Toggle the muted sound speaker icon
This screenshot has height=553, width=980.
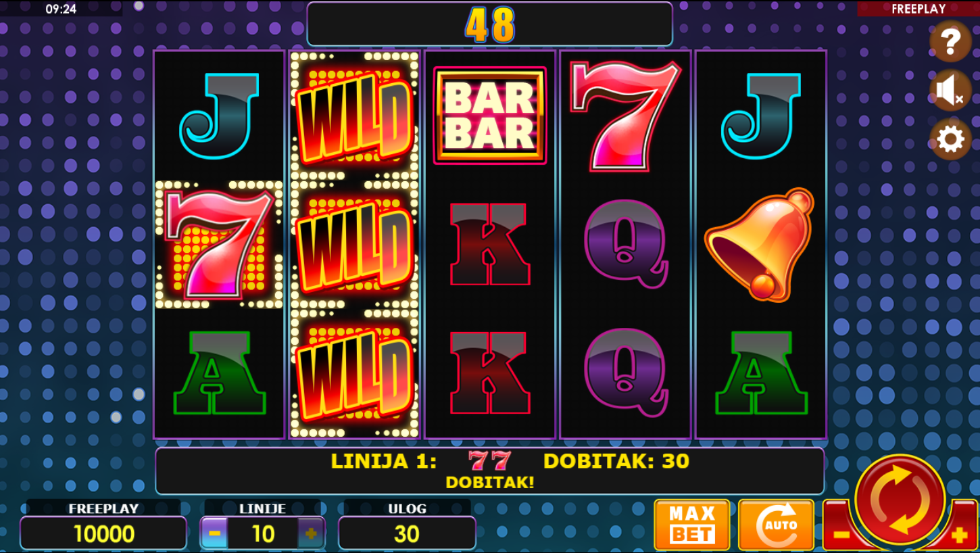pos(950,91)
